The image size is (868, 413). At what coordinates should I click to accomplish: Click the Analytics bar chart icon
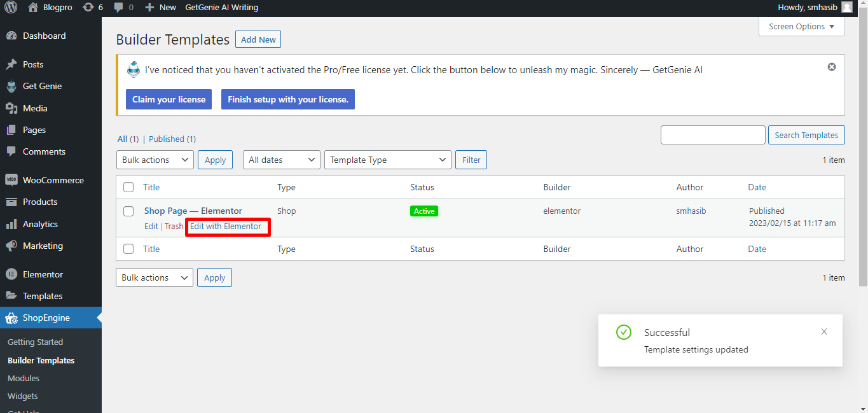click(x=11, y=224)
